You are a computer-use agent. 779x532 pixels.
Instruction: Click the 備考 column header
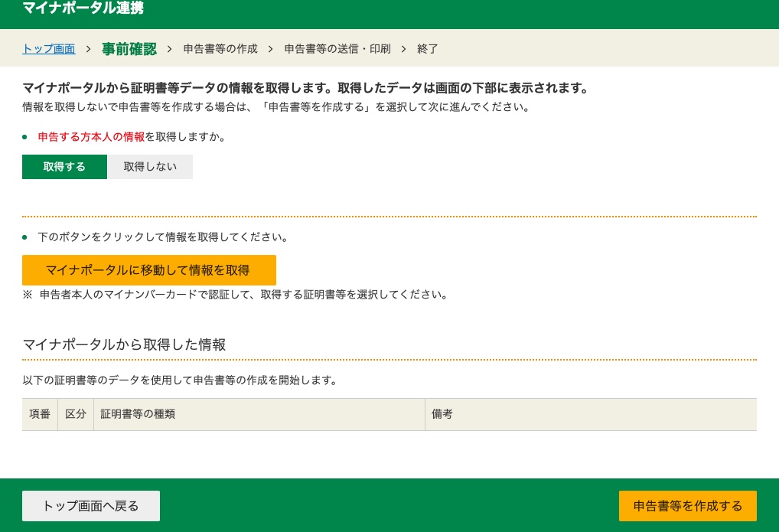(x=591, y=414)
